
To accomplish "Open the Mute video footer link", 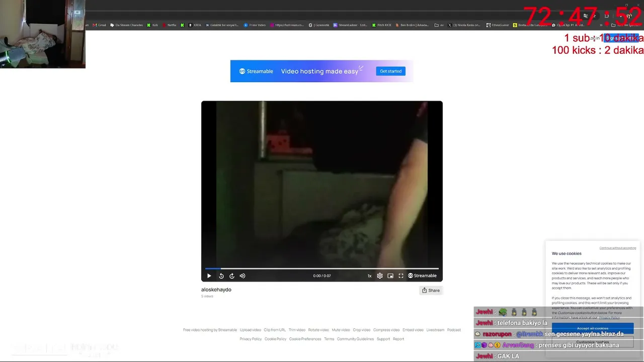I will click(341, 330).
